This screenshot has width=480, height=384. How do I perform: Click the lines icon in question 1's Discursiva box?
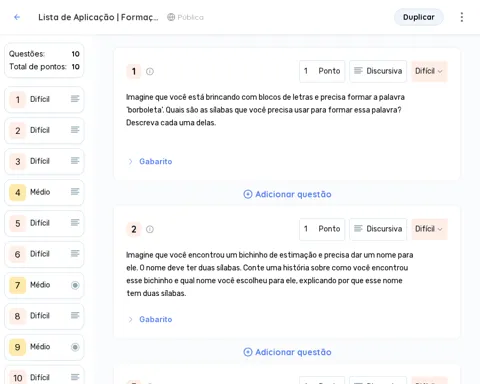[x=358, y=71]
